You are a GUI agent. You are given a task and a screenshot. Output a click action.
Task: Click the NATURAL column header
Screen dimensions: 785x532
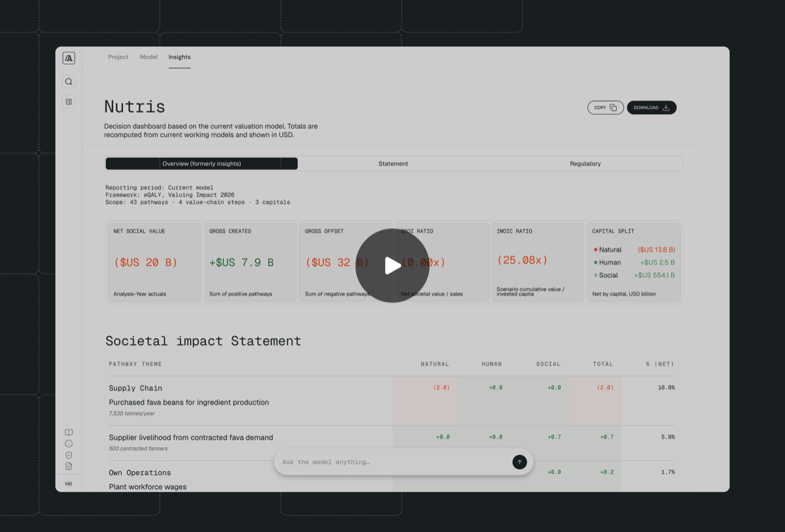(435, 364)
